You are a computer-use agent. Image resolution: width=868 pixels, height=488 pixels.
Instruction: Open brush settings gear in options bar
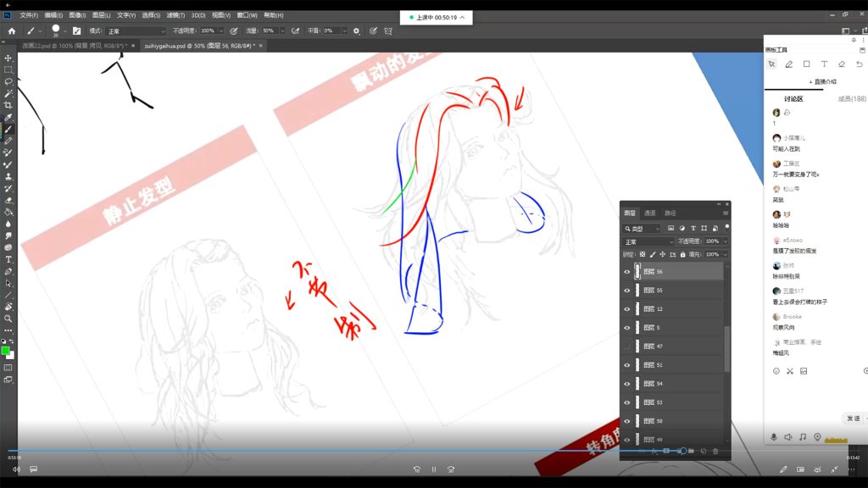(x=356, y=30)
